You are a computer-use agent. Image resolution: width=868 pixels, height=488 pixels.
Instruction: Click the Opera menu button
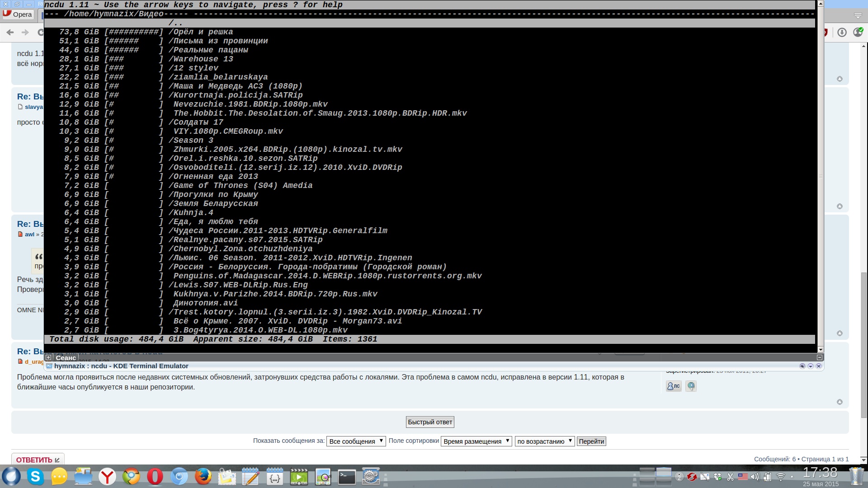(x=18, y=14)
